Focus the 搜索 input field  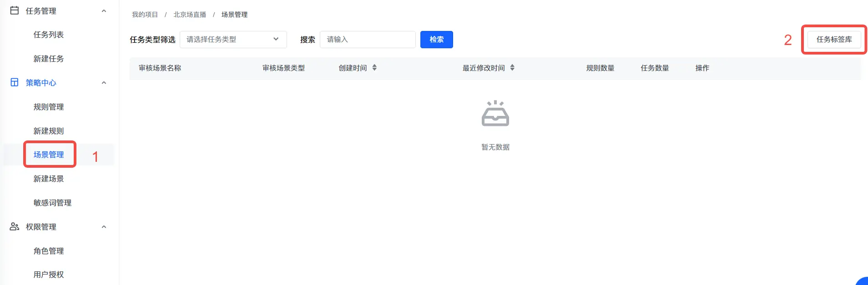click(368, 40)
